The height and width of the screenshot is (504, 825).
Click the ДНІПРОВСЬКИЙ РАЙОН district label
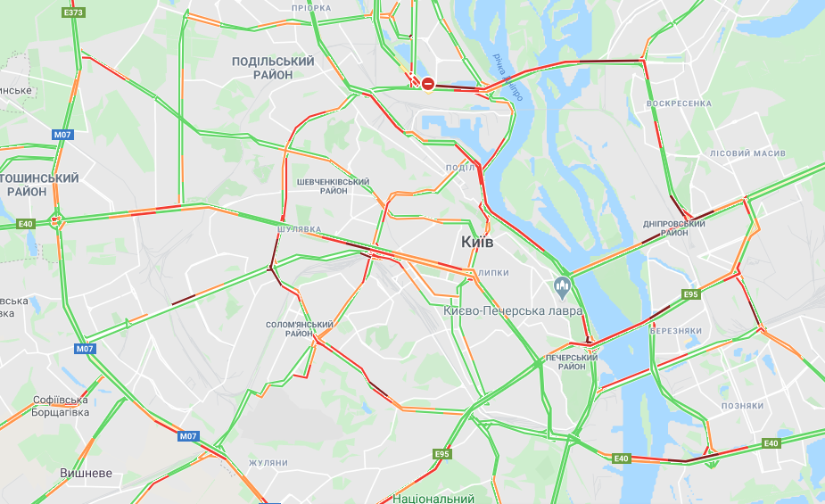[x=674, y=228]
